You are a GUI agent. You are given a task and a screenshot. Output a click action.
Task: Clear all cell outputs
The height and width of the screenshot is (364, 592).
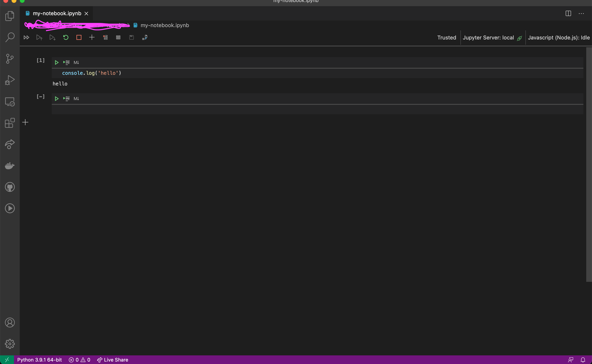point(105,37)
